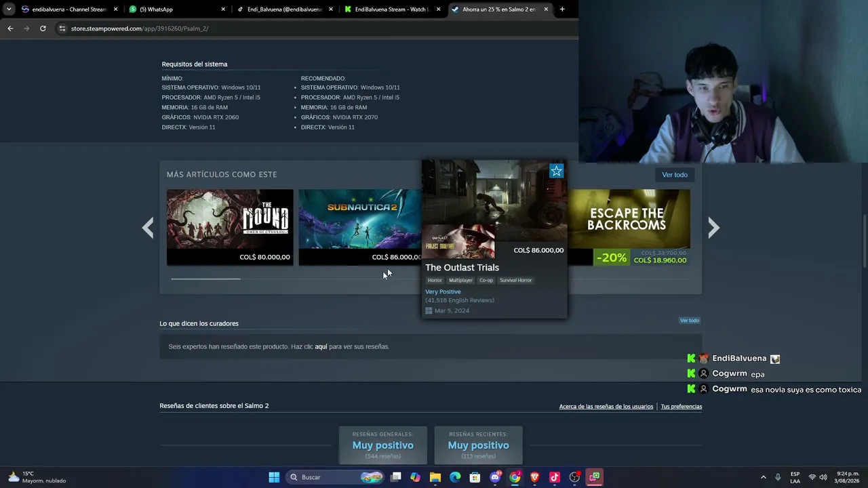Screen dimensions: 868x488
Task: Open Microsoft Store from the taskbar
Action: click(x=475, y=477)
